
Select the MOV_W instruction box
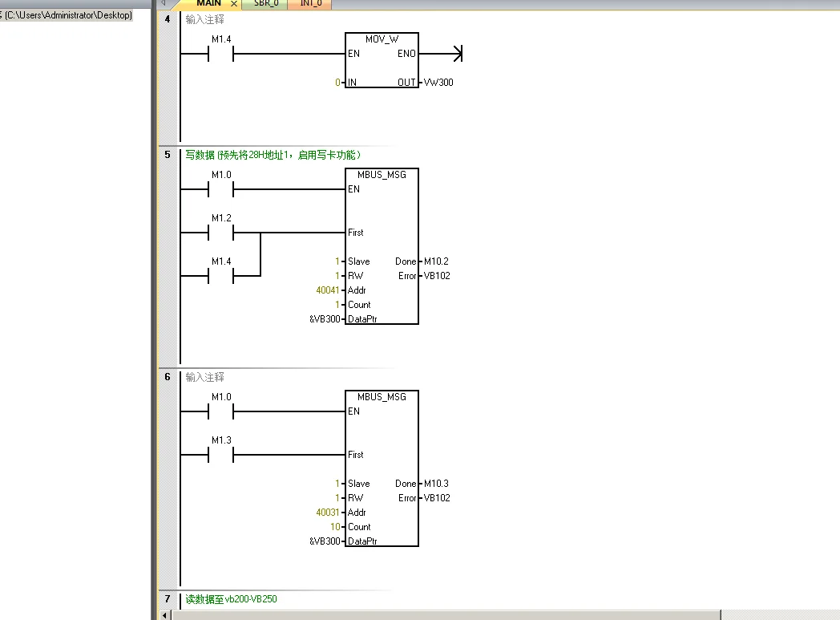(x=382, y=60)
